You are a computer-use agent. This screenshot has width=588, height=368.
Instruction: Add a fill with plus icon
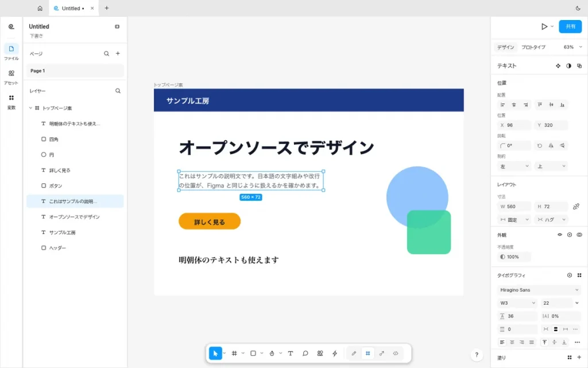click(x=579, y=358)
